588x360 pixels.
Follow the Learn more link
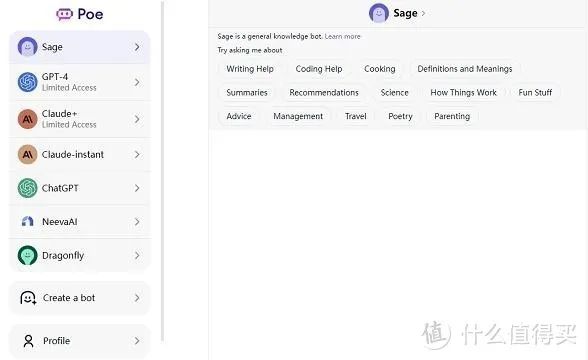click(342, 36)
